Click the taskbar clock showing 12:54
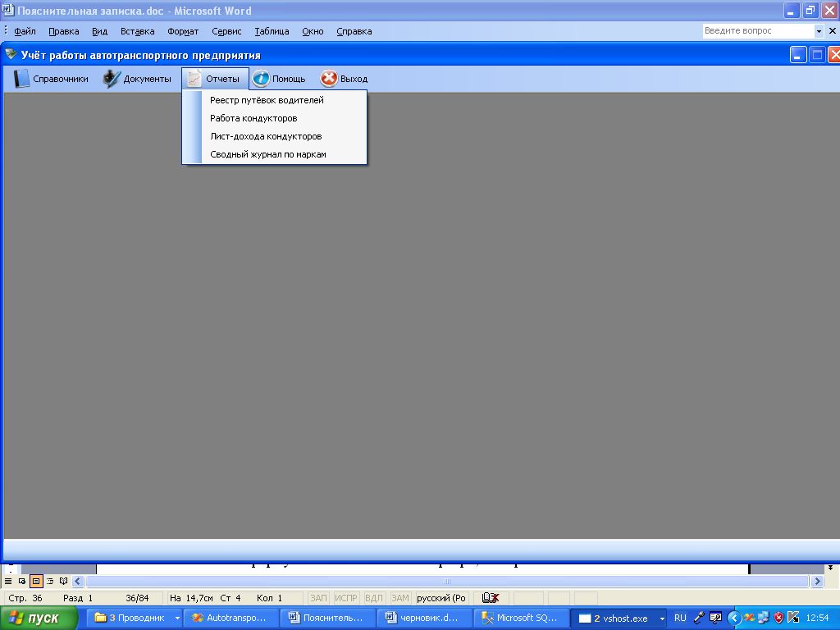The image size is (840, 630). (817, 618)
